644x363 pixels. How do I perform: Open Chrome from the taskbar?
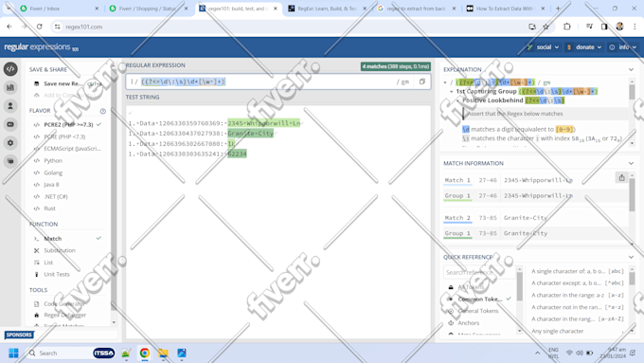pos(145,354)
